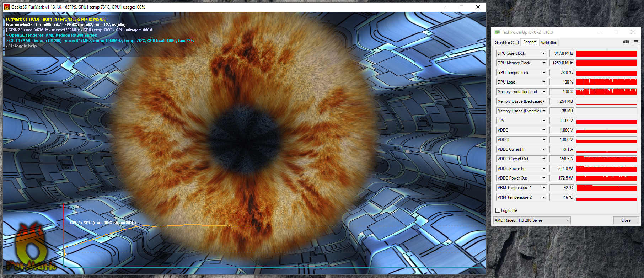Click the Close button in GPU-Z
This screenshot has height=278, width=644.
point(626,220)
